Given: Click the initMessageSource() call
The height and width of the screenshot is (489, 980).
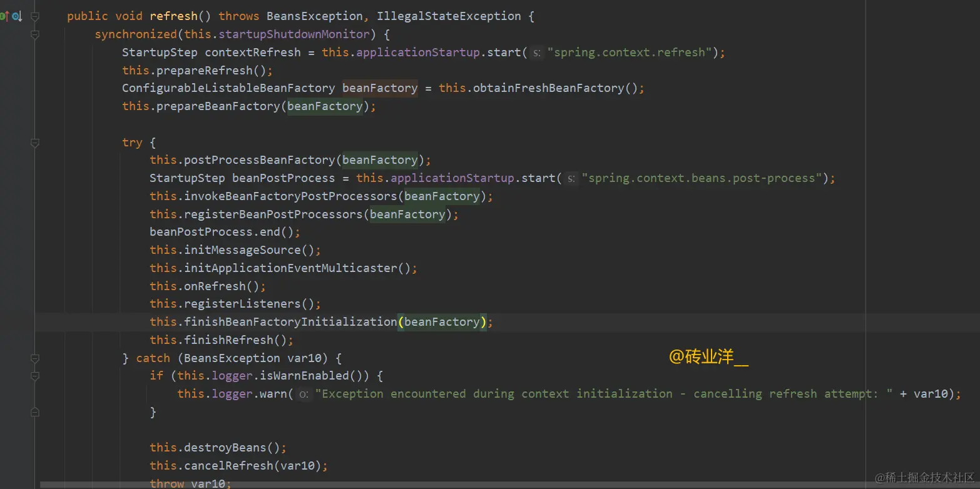Looking at the screenshot, I should point(249,250).
